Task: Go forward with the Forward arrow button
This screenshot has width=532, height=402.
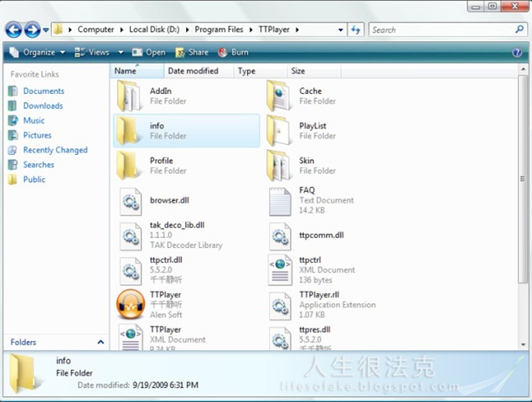Action: (32, 30)
